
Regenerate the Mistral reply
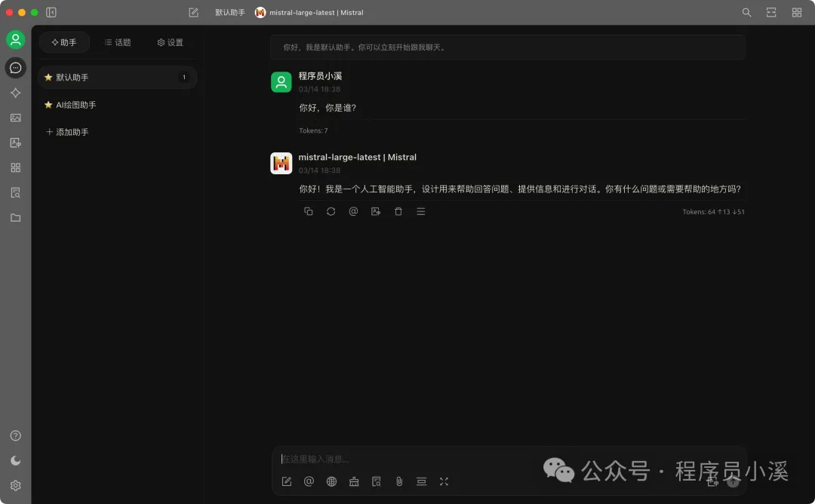click(x=331, y=211)
